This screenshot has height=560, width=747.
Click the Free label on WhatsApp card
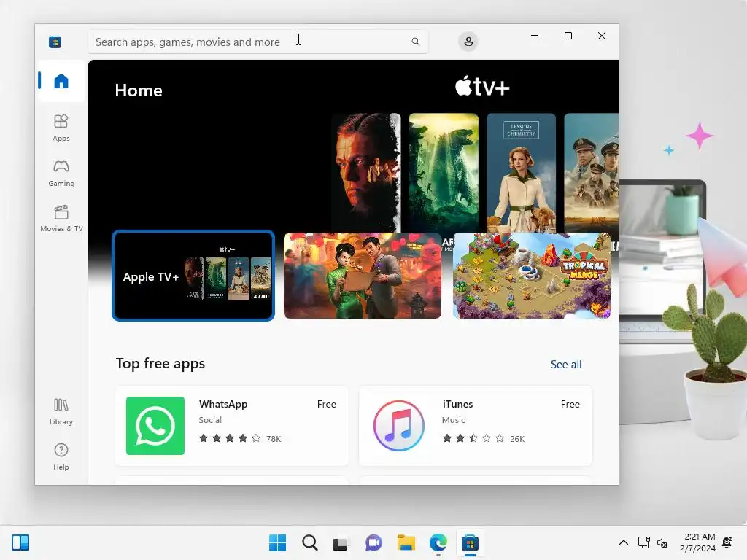(x=326, y=404)
